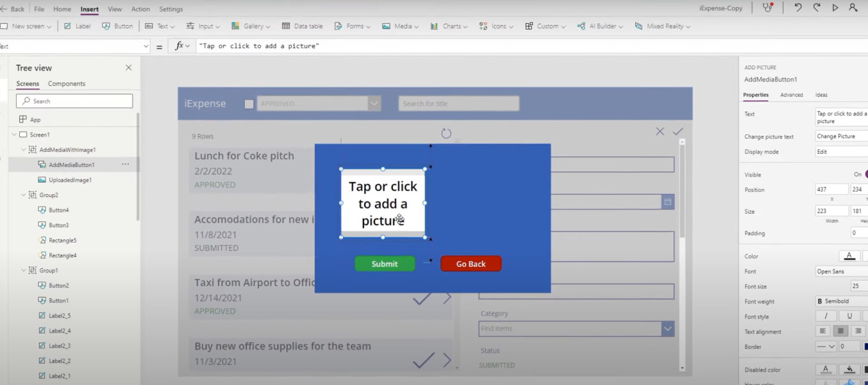Open the Action tab
Image resolution: width=868 pixels, height=385 pixels.
click(140, 9)
